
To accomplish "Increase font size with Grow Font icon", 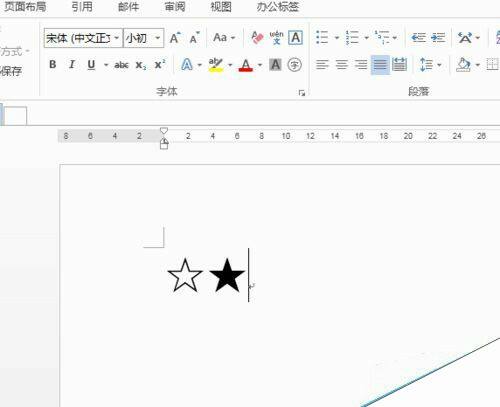I will pos(175,38).
